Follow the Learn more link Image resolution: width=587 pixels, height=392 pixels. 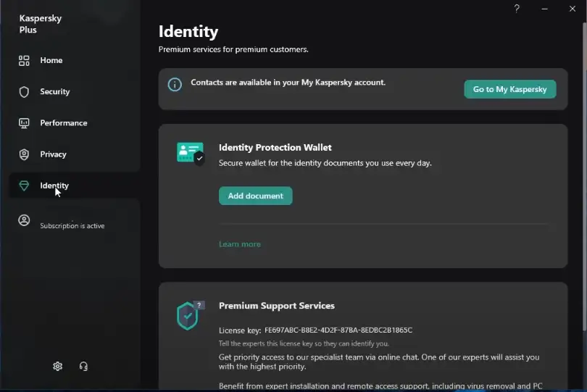click(240, 244)
